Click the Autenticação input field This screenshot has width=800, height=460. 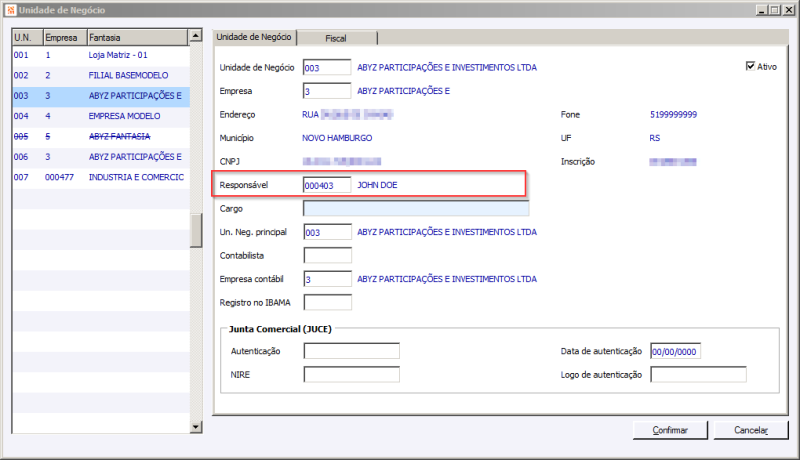pyautogui.click(x=352, y=351)
